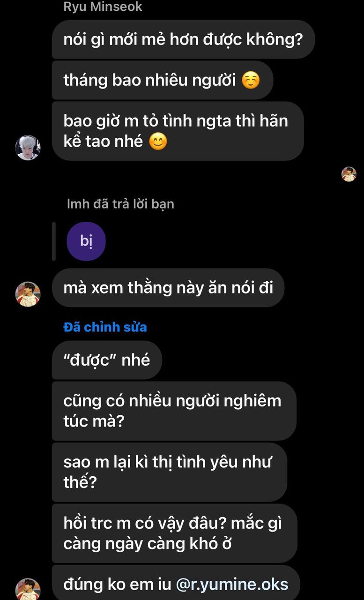Screen dimensions: 364x600
Task: Click the "Đã chỉnh sửa" edited label
Action: point(105,327)
